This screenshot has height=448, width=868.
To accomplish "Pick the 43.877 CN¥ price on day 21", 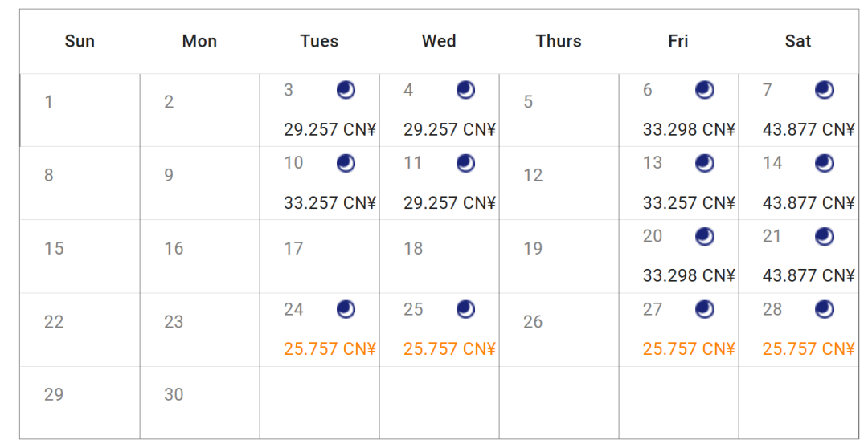I will click(808, 275).
